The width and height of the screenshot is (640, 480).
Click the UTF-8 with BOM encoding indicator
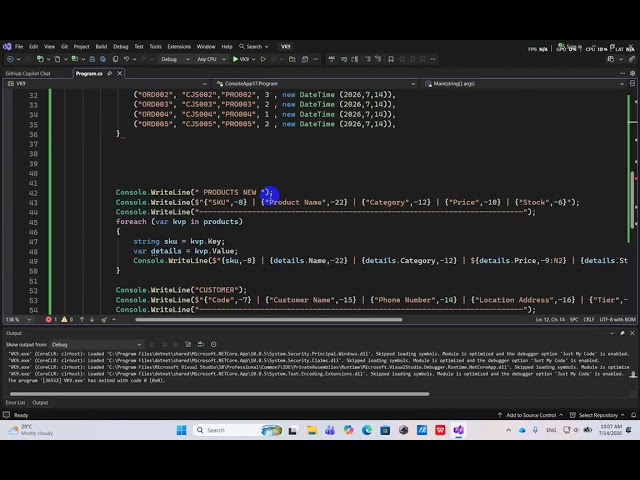click(x=618, y=320)
